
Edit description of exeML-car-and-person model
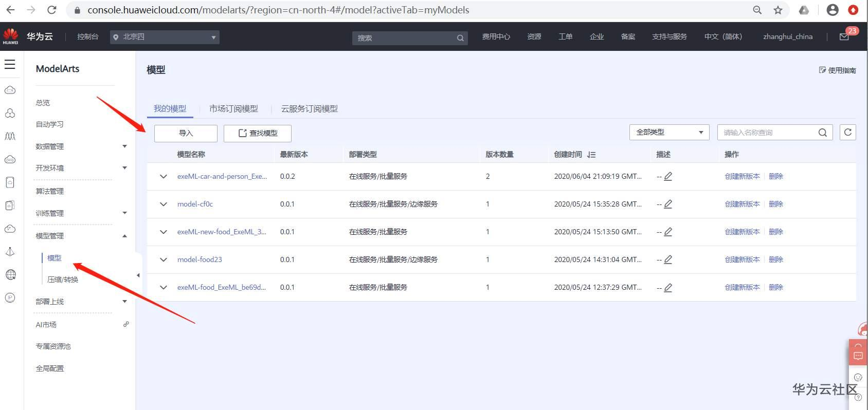pyautogui.click(x=668, y=176)
